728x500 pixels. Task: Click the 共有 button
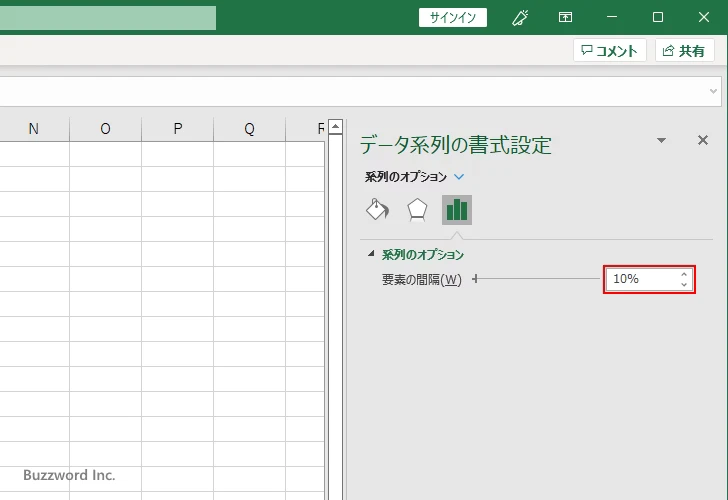[684, 50]
